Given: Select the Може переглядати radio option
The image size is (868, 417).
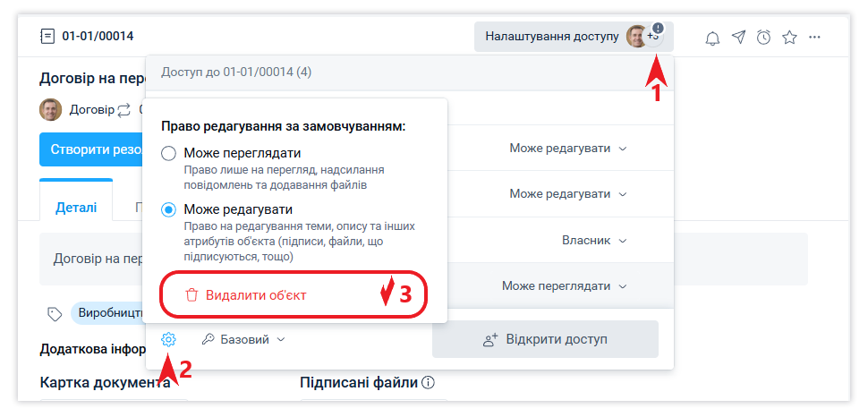Looking at the screenshot, I should pos(168,154).
